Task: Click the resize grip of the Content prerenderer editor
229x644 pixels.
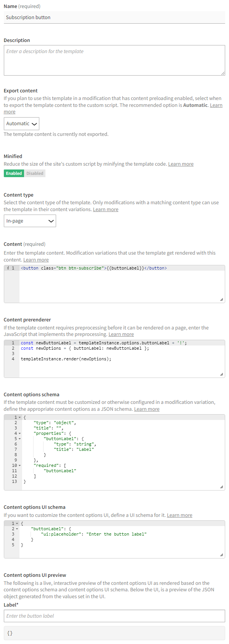Action: (x=222, y=375)
